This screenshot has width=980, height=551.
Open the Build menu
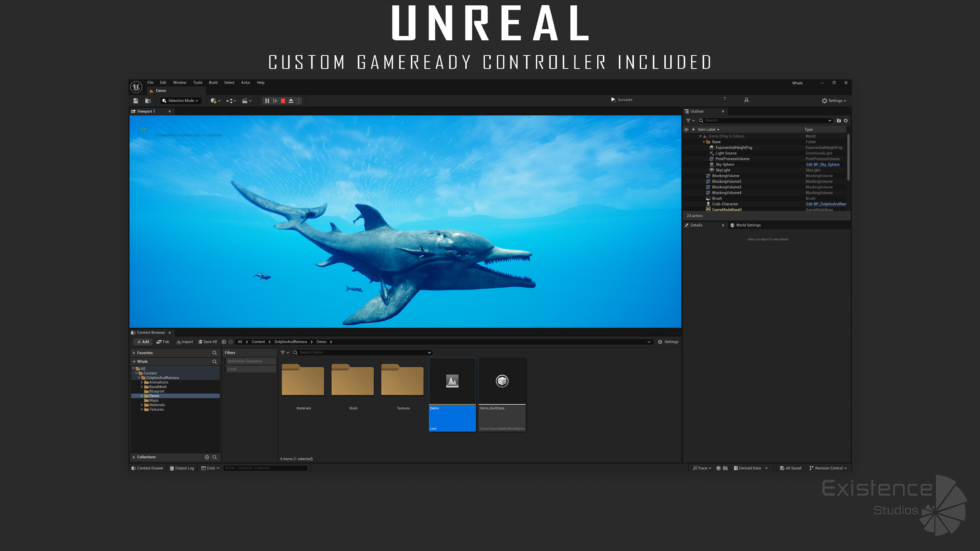tap(213, 82)
